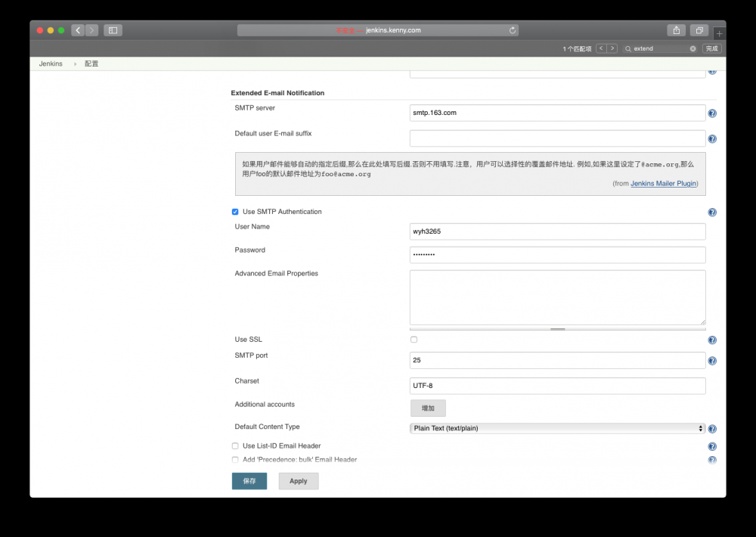The height and width of the screenshot is (537, 756).
Task: Open the Jenkins Mailer Plugin link
Action: (x=664, y=183)
